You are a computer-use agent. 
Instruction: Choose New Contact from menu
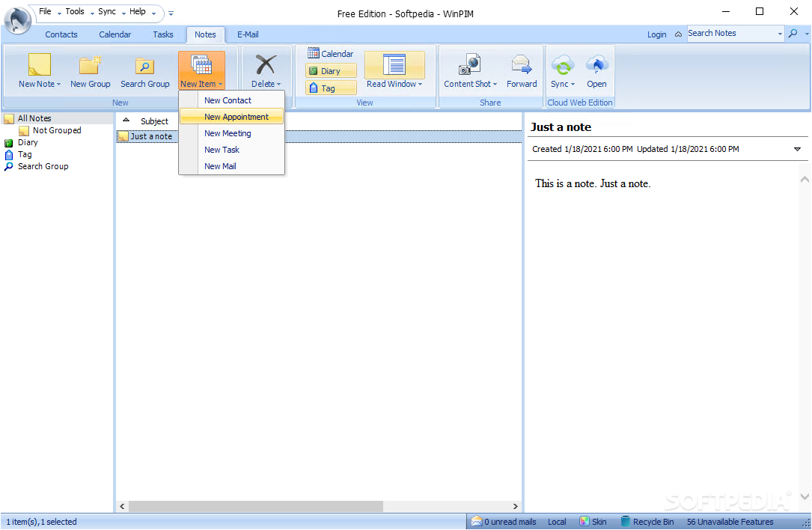pos(231,100)
